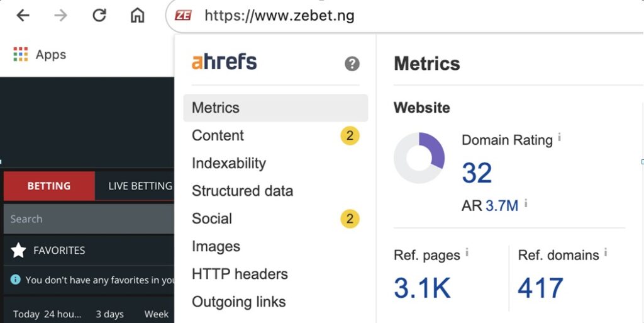Click the Ref. domains info icon
644x323 pixels.
[x=606, y=252]
